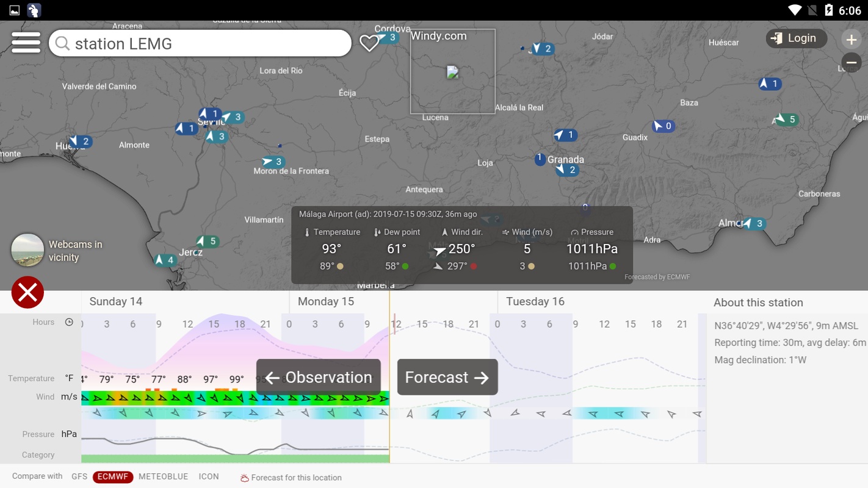The height and width of the screenshot is (488, 868).
Task: Select green wind marker showing 5 near Baza
Action: coord(786,119)
